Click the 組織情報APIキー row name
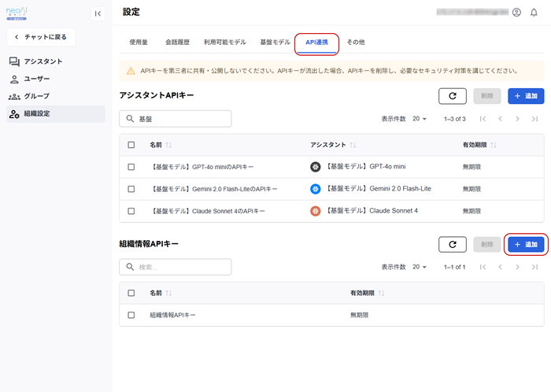Screen dimensions: 551x392 pyautogui.click(x=172, y=315)
